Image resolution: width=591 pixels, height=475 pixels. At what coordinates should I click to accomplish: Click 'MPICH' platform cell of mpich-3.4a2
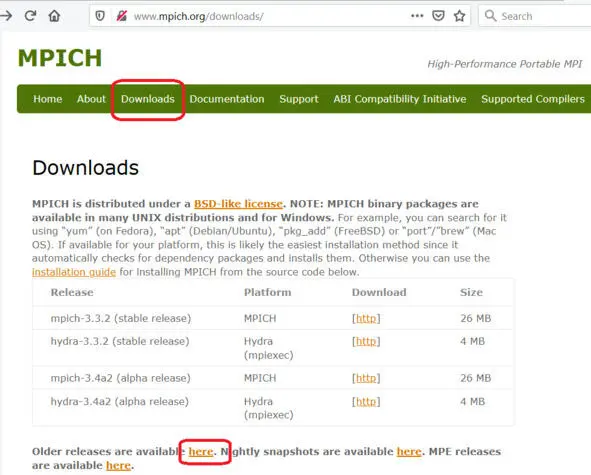(260, 378)
